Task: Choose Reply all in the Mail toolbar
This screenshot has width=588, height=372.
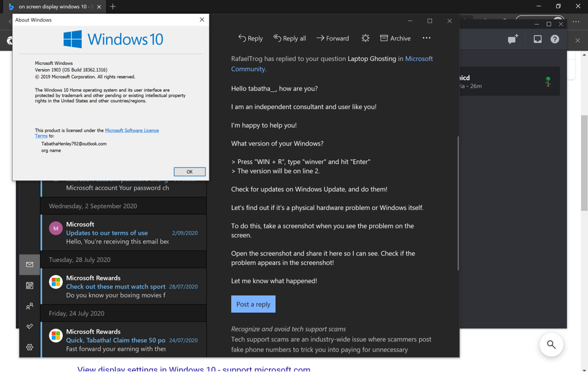Action: (289, 38)
